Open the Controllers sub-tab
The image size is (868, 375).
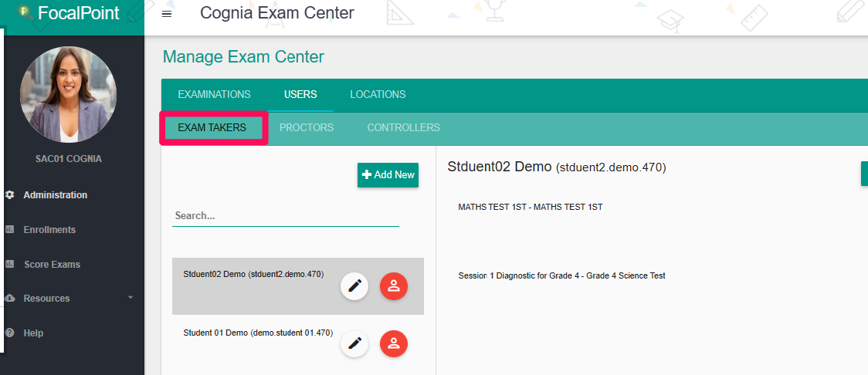(x=404, y=128)
